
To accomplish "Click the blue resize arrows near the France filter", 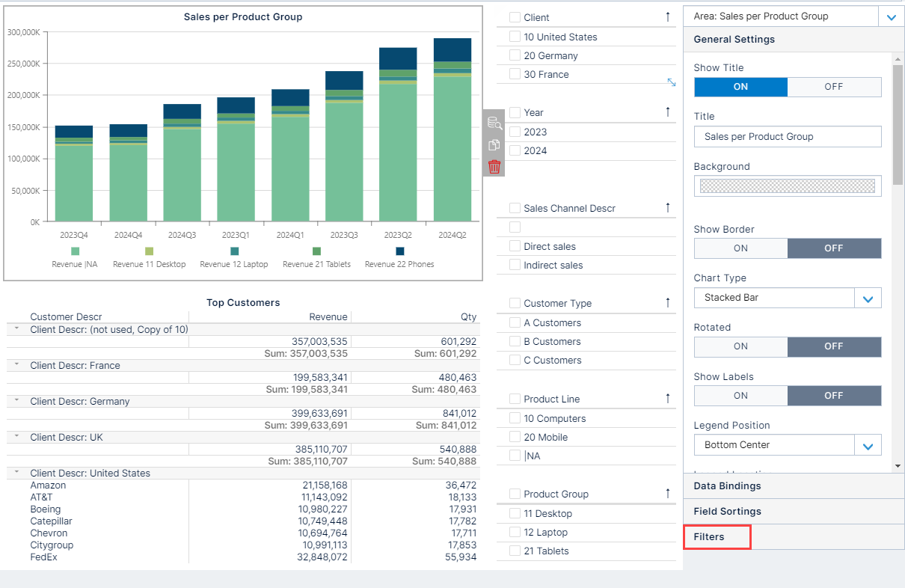I will tap(671, 83).
